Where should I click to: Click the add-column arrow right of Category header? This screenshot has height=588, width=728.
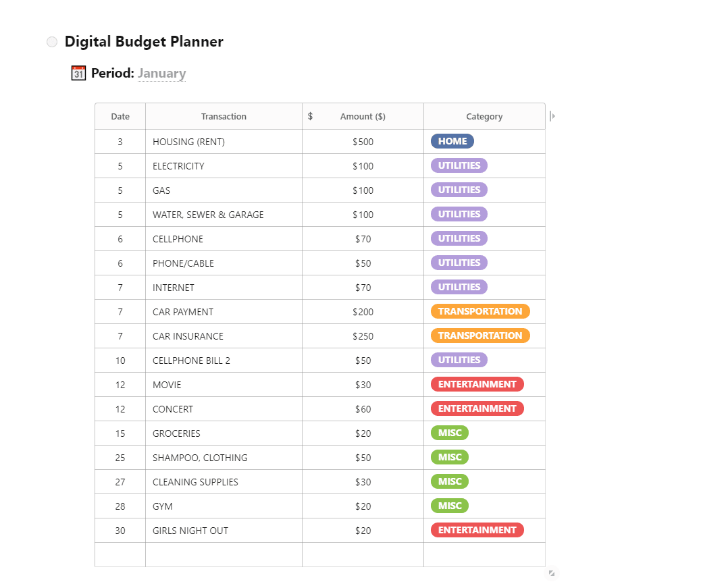pos(552,116)
